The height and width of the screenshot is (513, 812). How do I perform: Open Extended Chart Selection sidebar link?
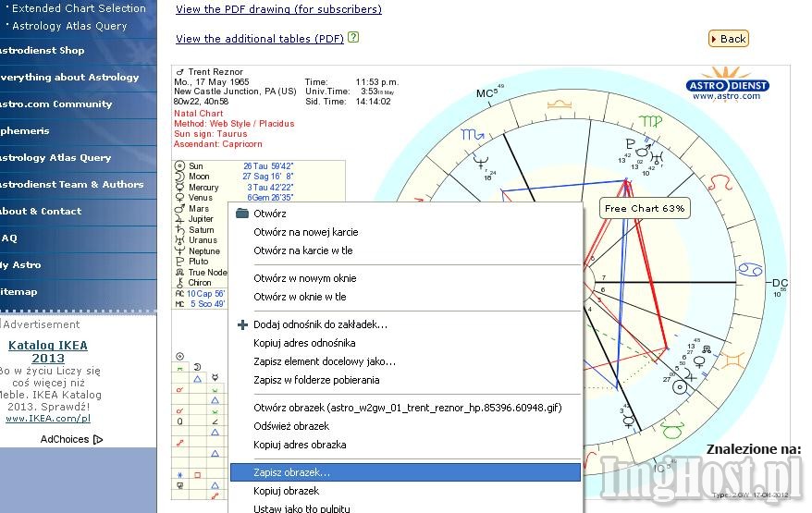pos(79,8)
